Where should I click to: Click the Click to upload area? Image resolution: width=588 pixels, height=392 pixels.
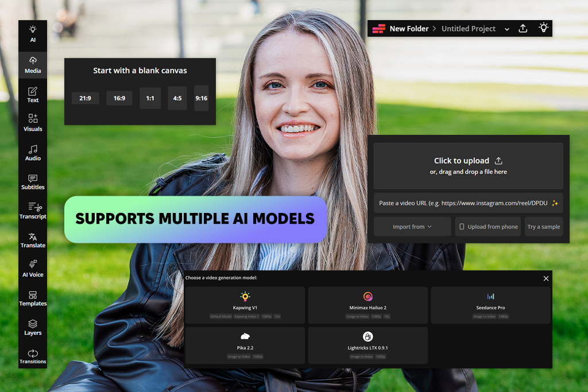469,166
